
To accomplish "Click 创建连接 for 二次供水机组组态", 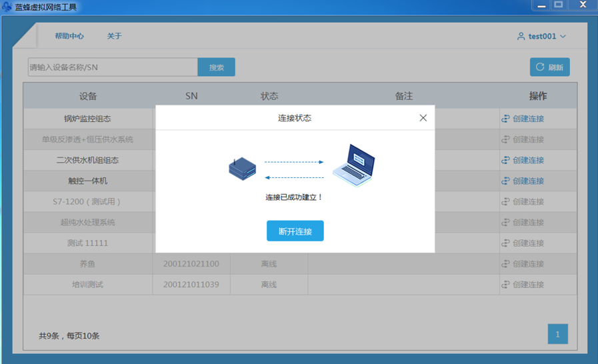I will (523, 160).
